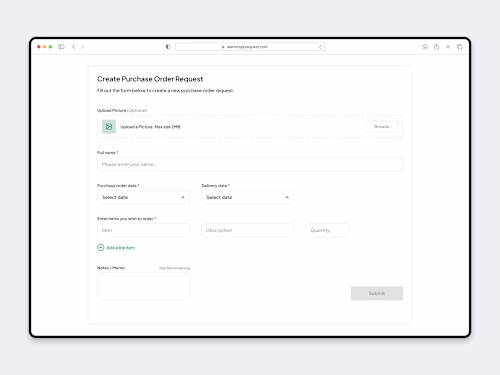
Task: Click the green picture upload icon
Action: 109,127
